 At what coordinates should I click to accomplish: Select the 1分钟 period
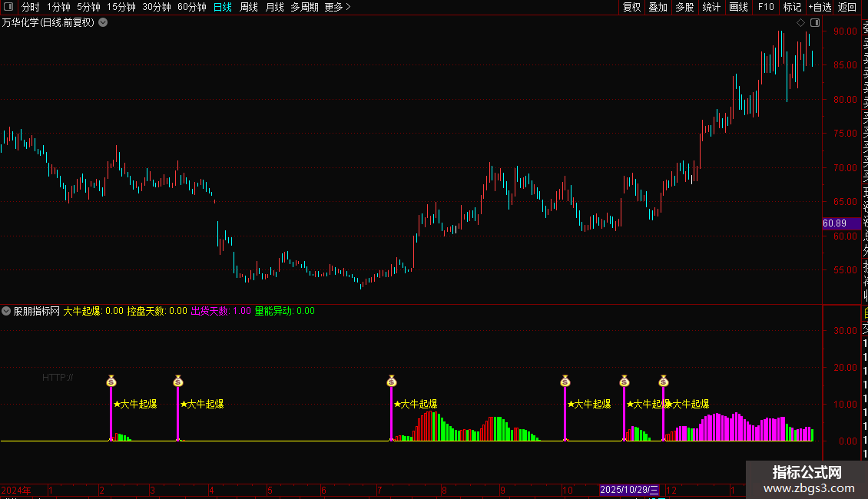(x=58, y=7)
